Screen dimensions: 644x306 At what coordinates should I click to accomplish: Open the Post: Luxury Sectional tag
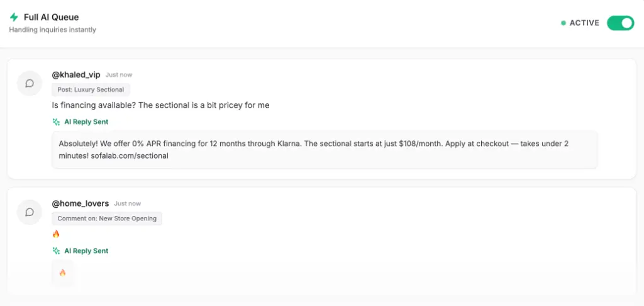[x=91, y=89]
